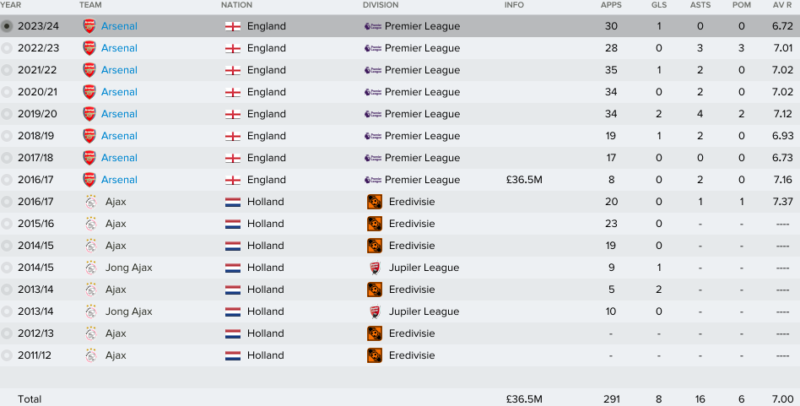Click the Total row at the bottom
The width and height of the screenshot is (800, 406).
(x=400, y=399)
